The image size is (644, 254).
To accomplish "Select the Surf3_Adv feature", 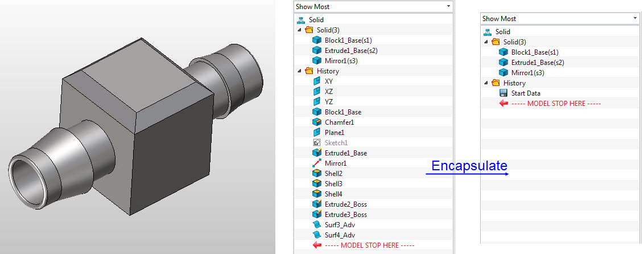I will coord(340,225).
